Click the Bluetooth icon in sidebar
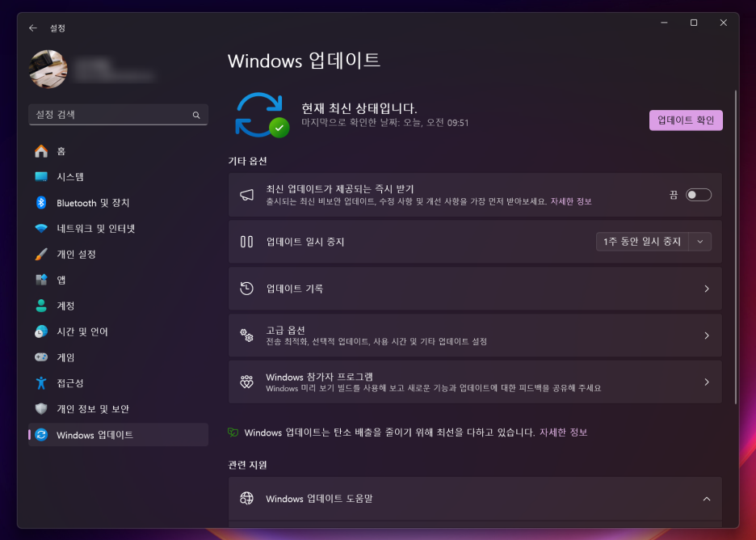The width and height of the screenshot is (756, 540). click(41, 203)
